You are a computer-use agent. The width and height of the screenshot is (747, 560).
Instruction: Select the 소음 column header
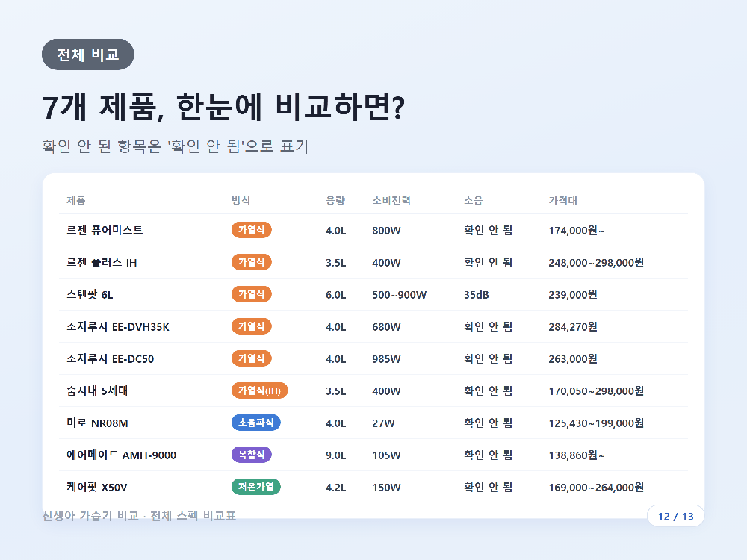pyautogui.click(x=474, y=200)
